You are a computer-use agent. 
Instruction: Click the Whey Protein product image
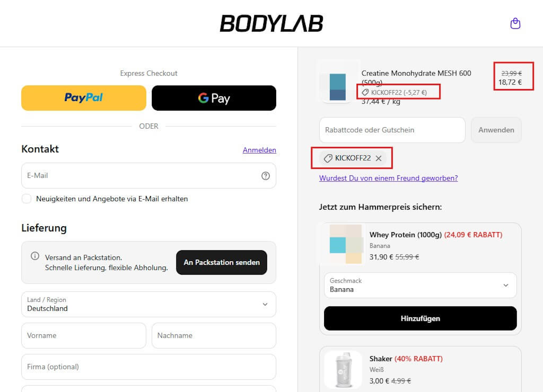click(x=343, y=244)
